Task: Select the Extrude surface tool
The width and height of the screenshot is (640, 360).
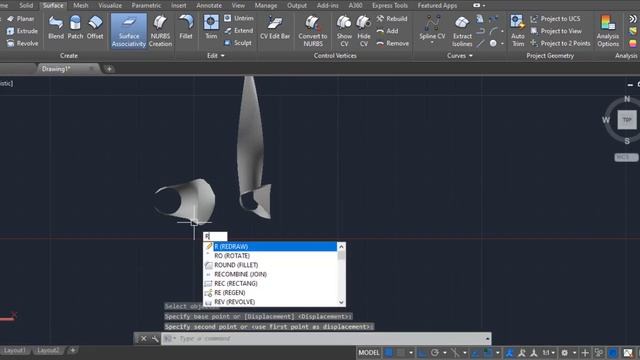Action: 22,31
